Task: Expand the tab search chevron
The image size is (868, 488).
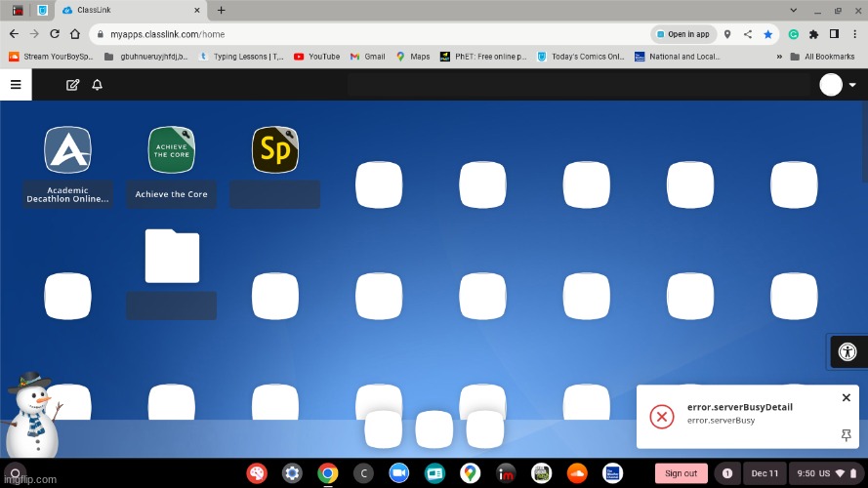Action: coord(793,10)
